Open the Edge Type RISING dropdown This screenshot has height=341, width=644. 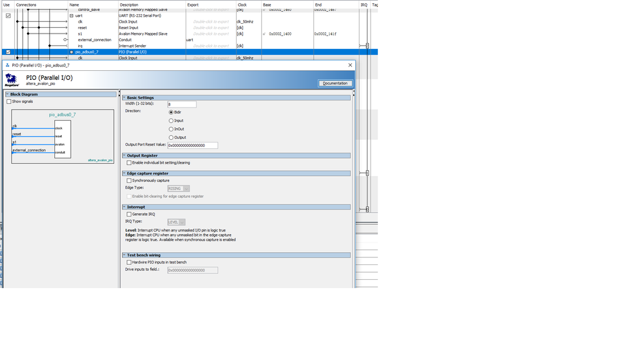tap(179, 189)
